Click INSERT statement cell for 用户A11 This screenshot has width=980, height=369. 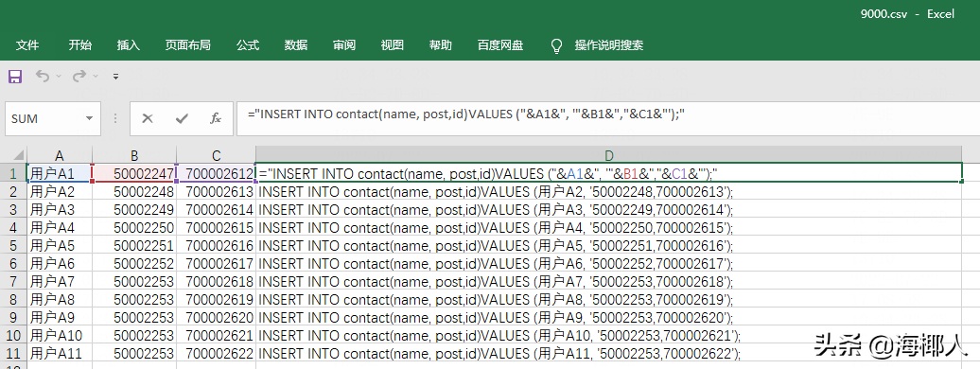tap(609, 353)
